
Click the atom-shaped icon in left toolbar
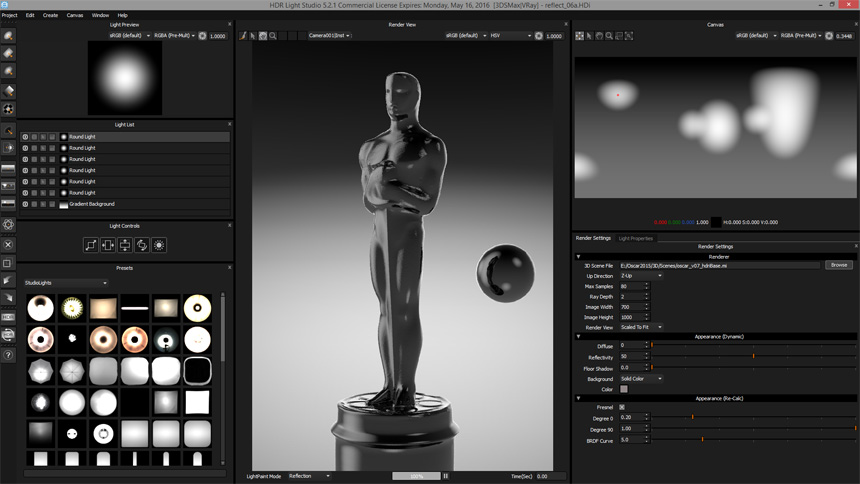point(8,224)
